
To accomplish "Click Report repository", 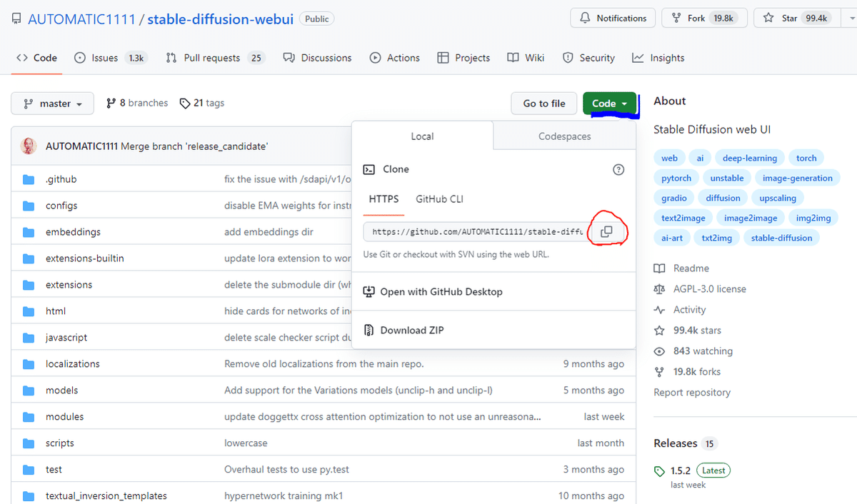I will (692, 393).
